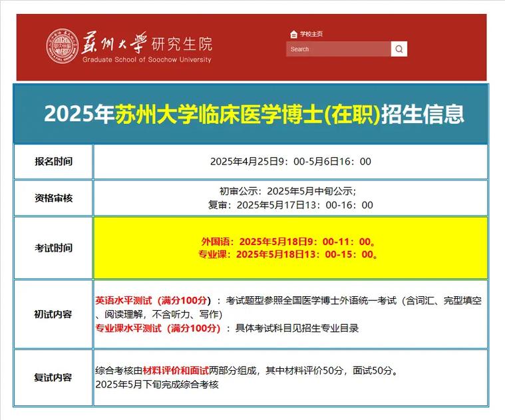The height and width of the screenshot is (420, 505).
Task: Click '外国语：2025年5月18日9：00-11：00。' line
Action: [289, 242]
